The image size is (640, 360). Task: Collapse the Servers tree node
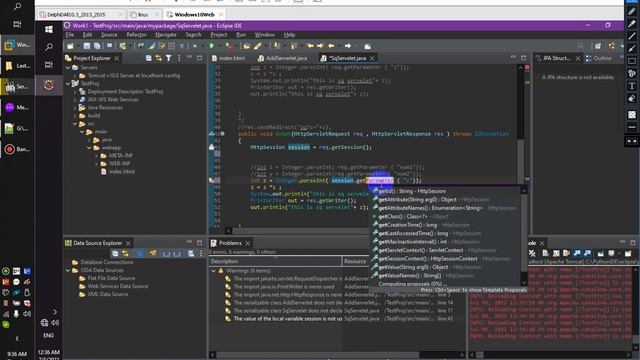(68, 68)
